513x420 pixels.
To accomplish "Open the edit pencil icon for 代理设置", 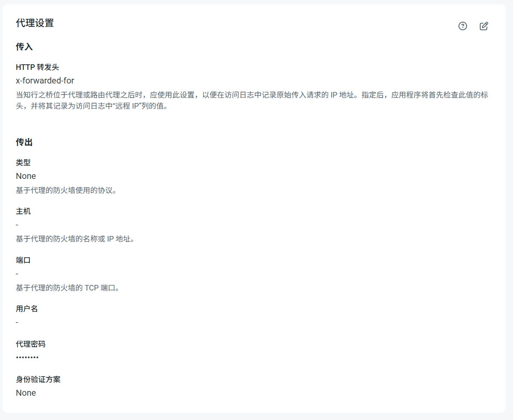I will [x=484, y=26].
